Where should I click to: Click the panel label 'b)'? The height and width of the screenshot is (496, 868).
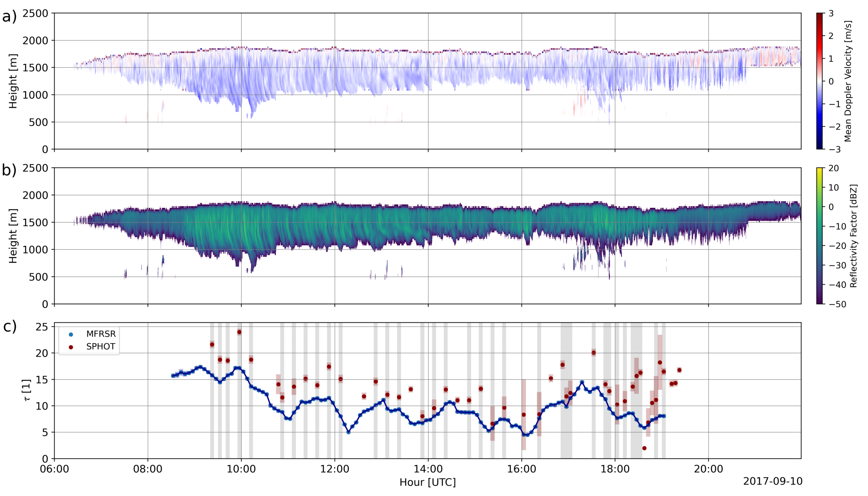pos(9,170)
